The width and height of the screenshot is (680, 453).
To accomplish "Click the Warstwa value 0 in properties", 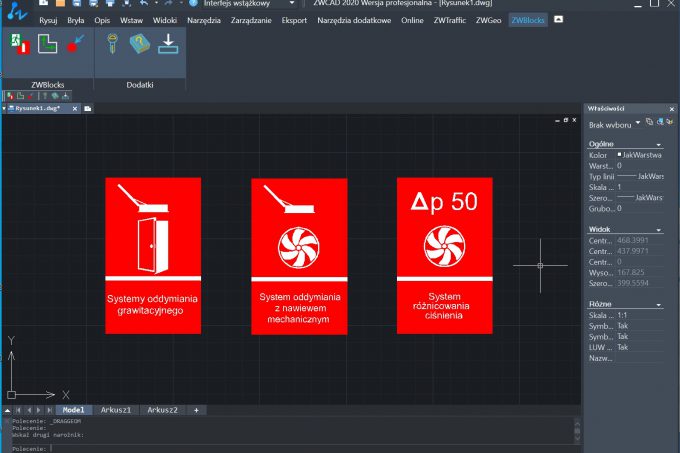I will [640, 166].
